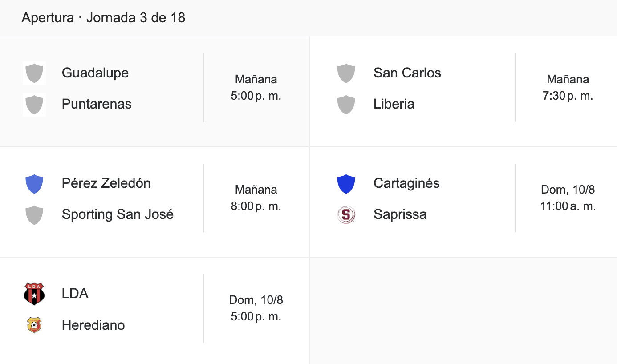The height and width of the screenshot is (364, 617).
Task: Click the Puntarenas team shield icon
Action: (34, 105)
